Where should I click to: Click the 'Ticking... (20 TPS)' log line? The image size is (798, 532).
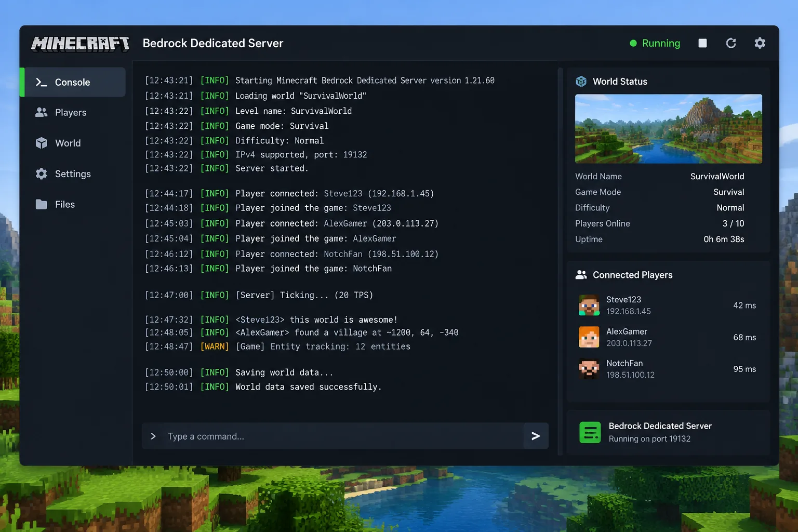point(259,295)
